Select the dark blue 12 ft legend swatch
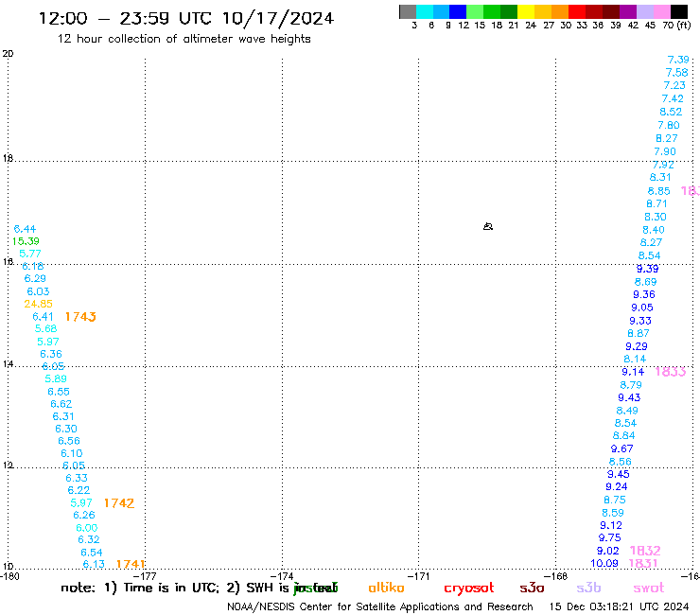This screenshot has width=700, height=615. (459, 11)
